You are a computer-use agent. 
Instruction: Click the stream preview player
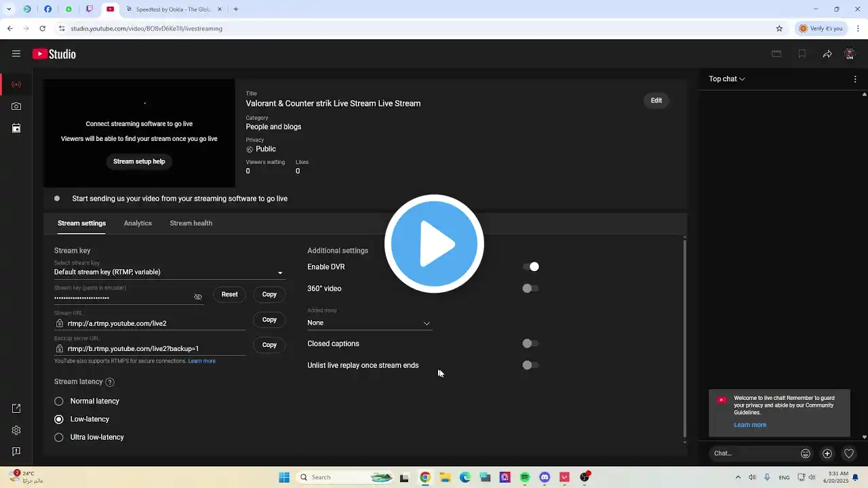tap(139, 133)
